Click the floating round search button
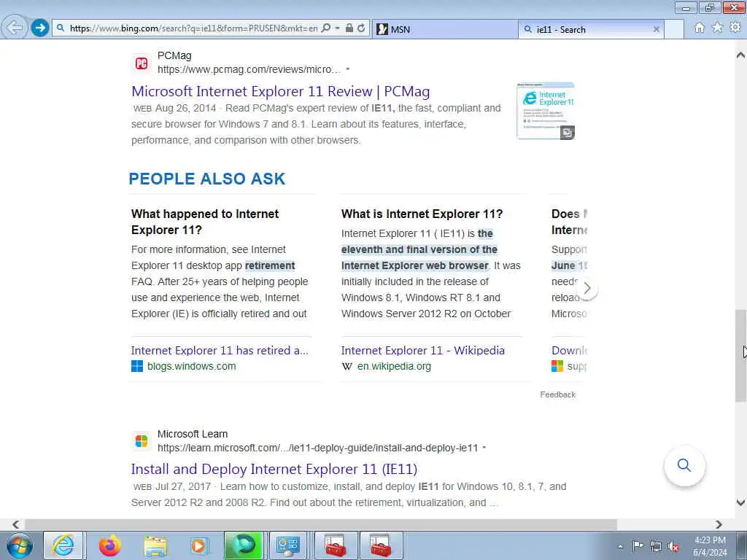The height and width of the screenshot is (560, 747). (x=684, y=465)
